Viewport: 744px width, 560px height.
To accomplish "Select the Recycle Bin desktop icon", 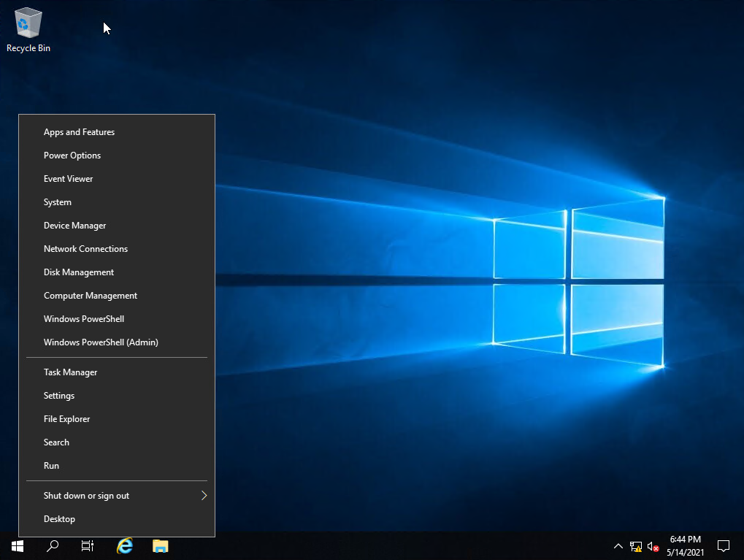I will click(28, 30).
